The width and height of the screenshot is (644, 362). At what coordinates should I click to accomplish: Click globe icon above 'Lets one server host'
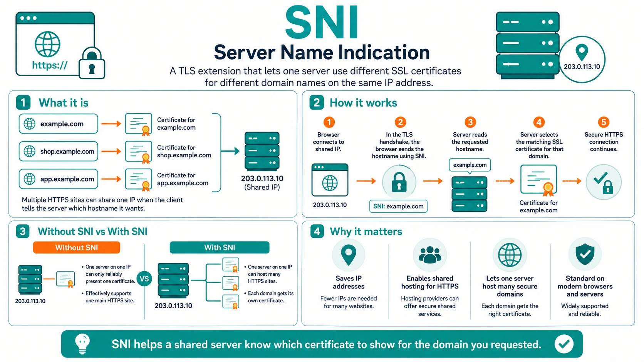[x=510, y=255]
